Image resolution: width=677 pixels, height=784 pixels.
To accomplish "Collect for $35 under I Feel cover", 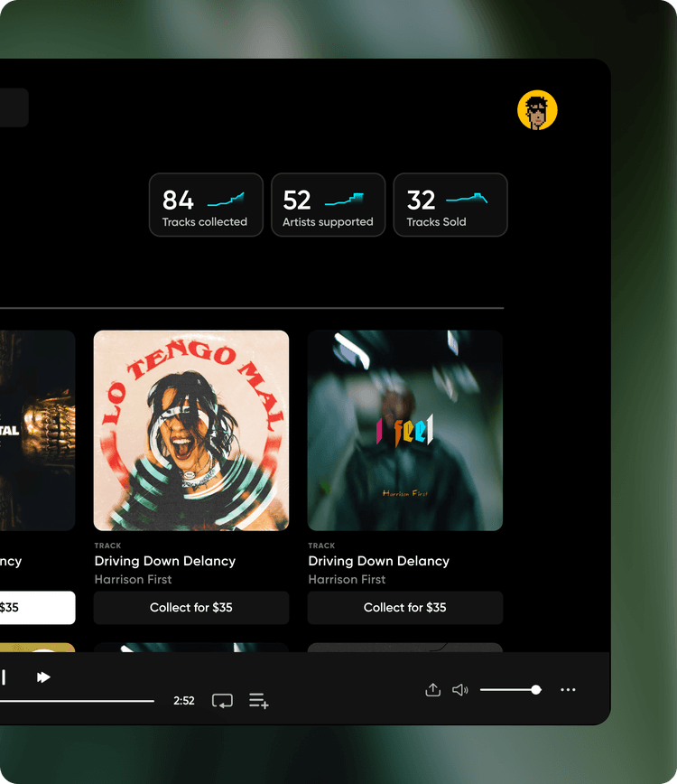I will (x=405, y=608).
